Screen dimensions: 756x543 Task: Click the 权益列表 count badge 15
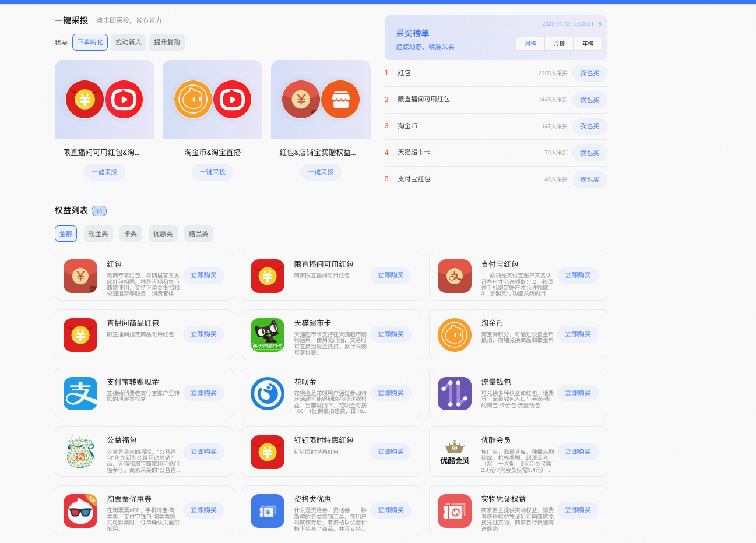99,211
